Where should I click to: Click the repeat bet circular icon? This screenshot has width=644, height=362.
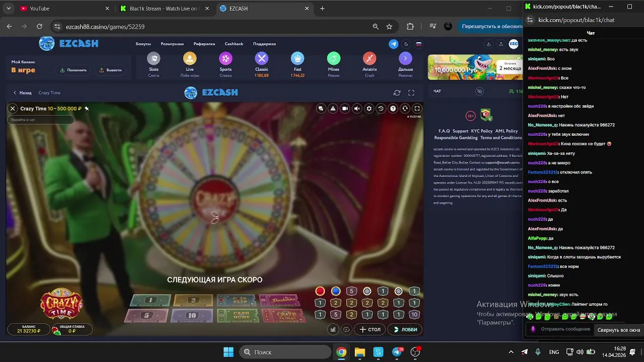coord(346,330)
